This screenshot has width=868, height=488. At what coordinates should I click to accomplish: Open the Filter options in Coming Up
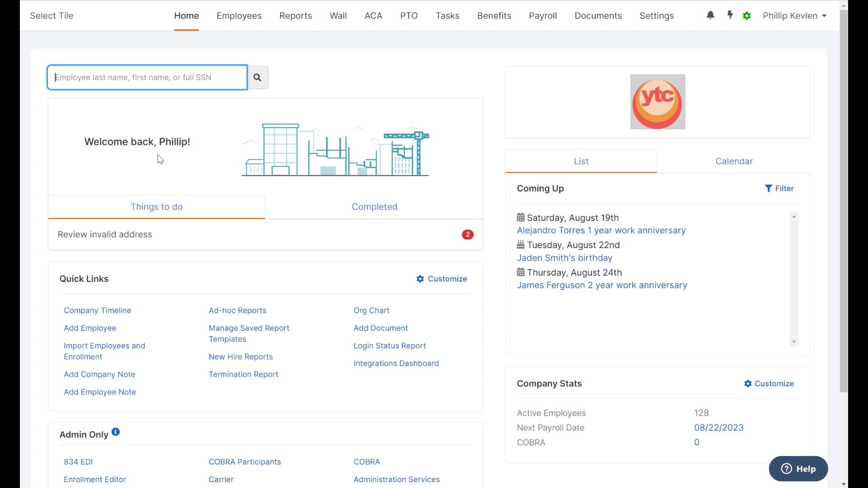click(x=779, y=188)
